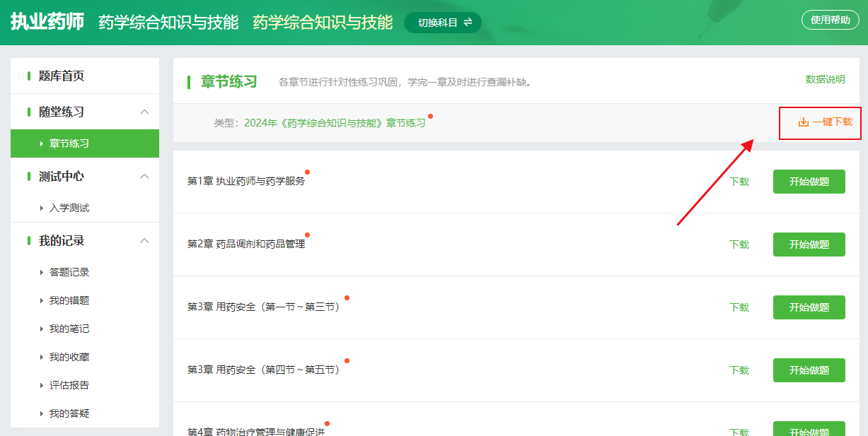Start practice for 第3章 用药安全 第一节~第三节

(x=809, y=307)
